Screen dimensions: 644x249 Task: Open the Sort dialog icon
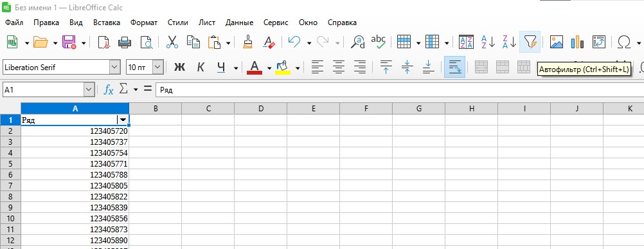tap(466, 42)
